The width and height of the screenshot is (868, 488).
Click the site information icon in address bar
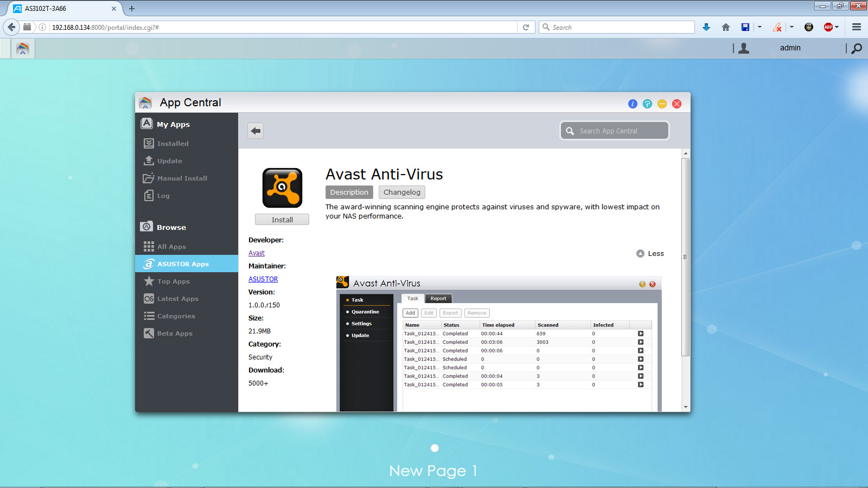42,27
